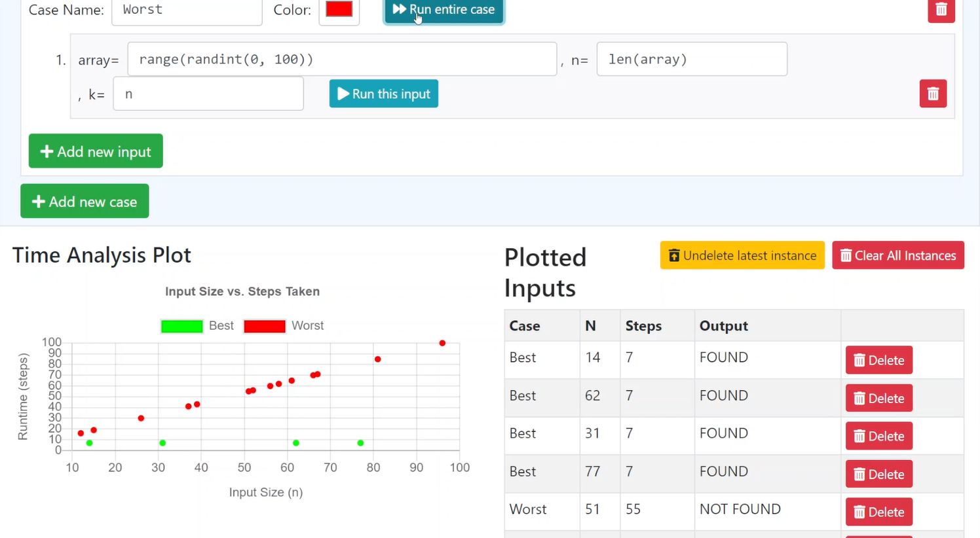This screenshot has width=980, height=538.
Task: Click the trash icon beside the Worst case header
Action: (941, 10)
